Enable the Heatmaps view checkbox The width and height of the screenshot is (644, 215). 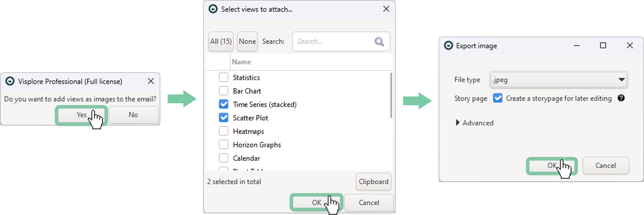224,131
